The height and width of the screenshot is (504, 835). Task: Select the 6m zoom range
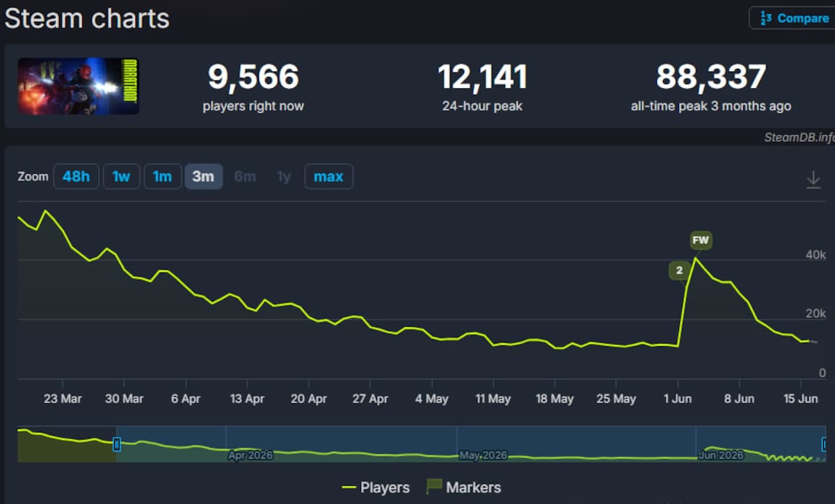245,177
